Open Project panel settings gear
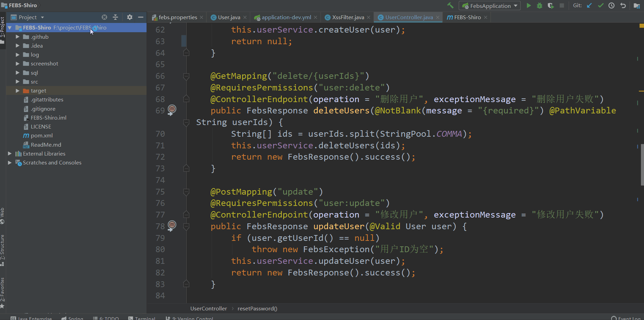 (129, 17)
